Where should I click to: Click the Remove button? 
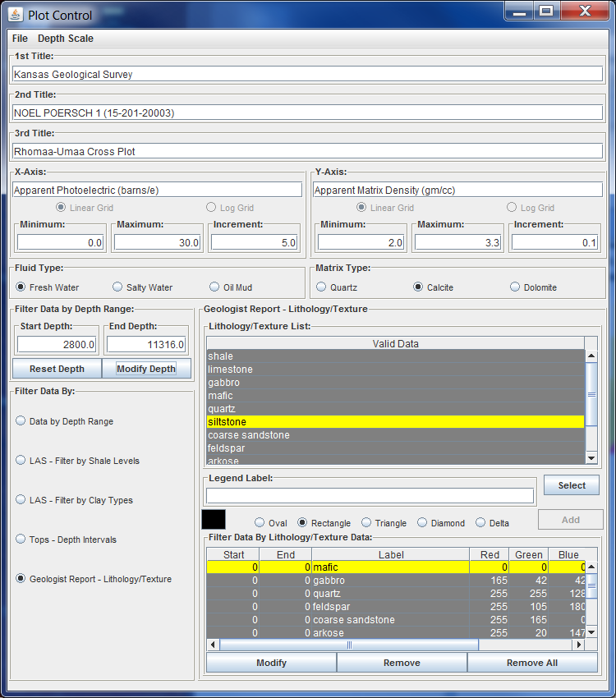(x=402, y=663)
